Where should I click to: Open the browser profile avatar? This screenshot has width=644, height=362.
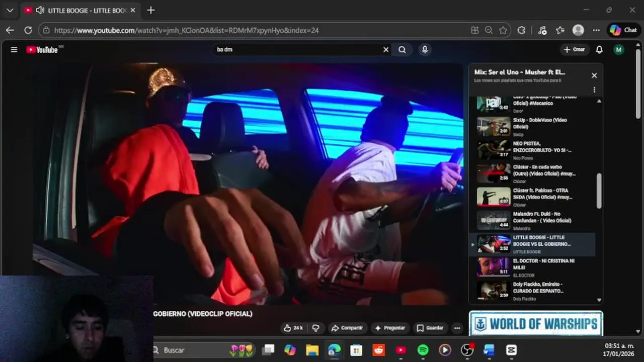[x=578, y=30]
